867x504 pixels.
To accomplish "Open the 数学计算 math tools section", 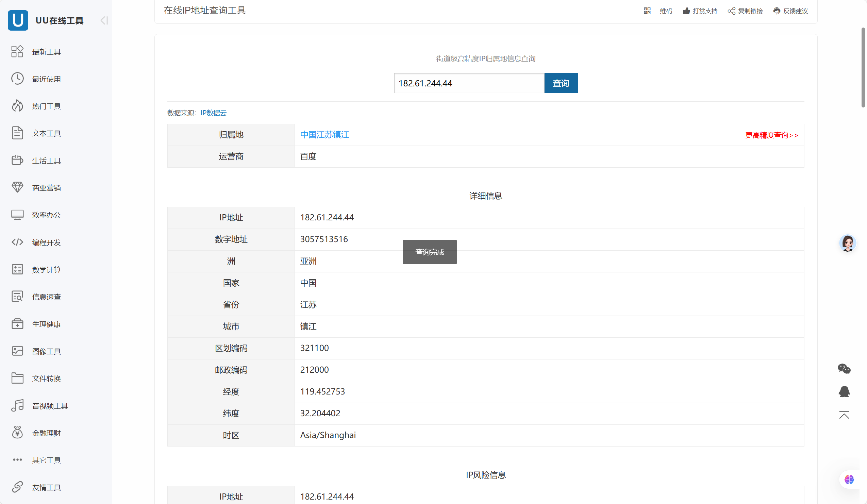I will [46, 269].
